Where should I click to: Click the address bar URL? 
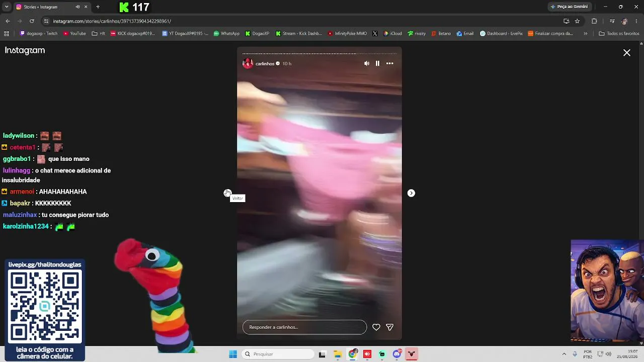coord(112,21)
